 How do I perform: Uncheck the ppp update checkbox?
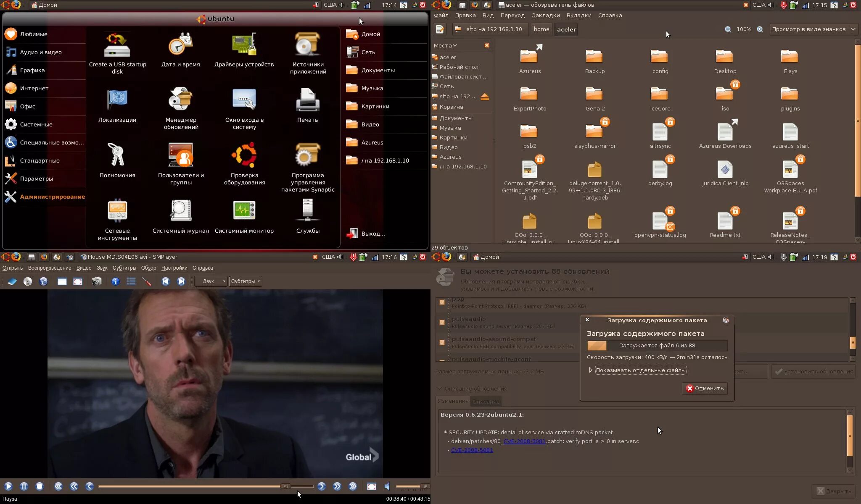(442, 302)
